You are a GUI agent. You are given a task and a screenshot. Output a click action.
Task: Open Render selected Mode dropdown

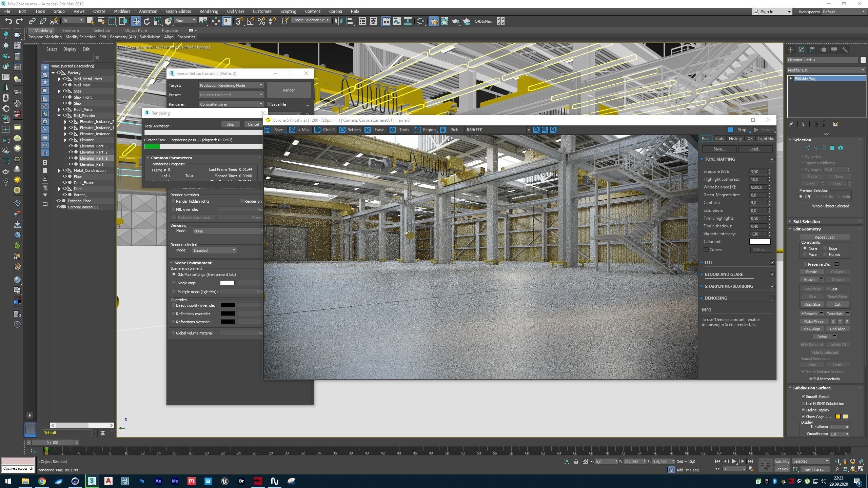215,250
